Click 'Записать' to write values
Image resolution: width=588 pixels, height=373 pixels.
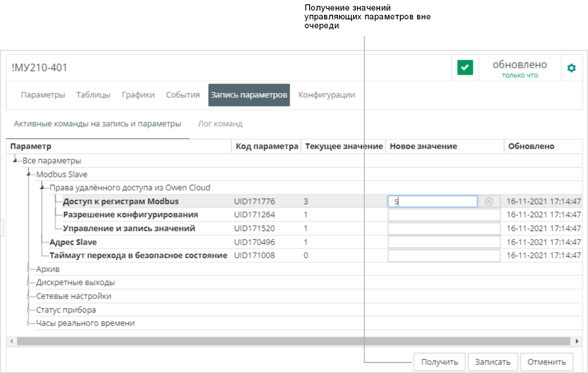[492, 362]
